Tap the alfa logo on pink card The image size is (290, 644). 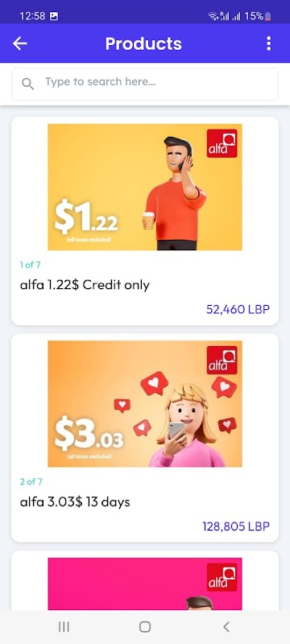(222, 577)
